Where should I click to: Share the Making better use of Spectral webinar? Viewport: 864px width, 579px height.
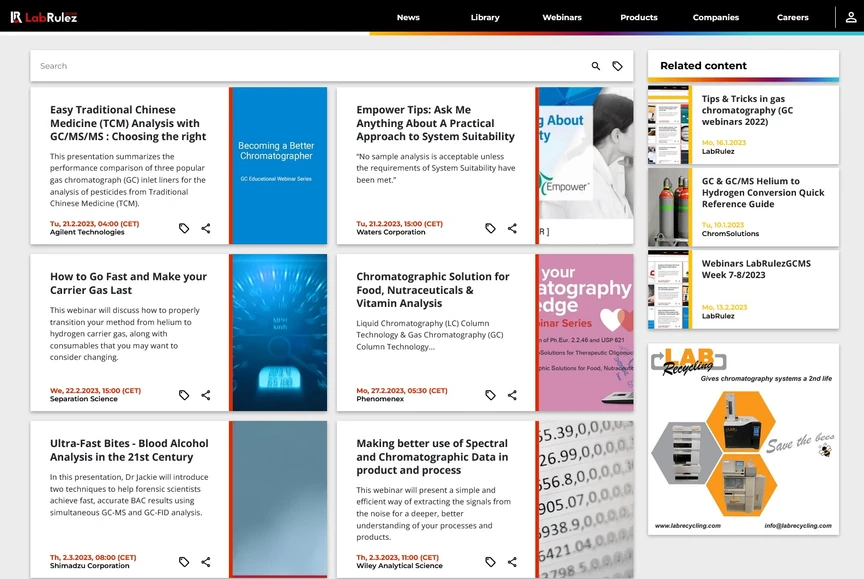coord(512,562)
